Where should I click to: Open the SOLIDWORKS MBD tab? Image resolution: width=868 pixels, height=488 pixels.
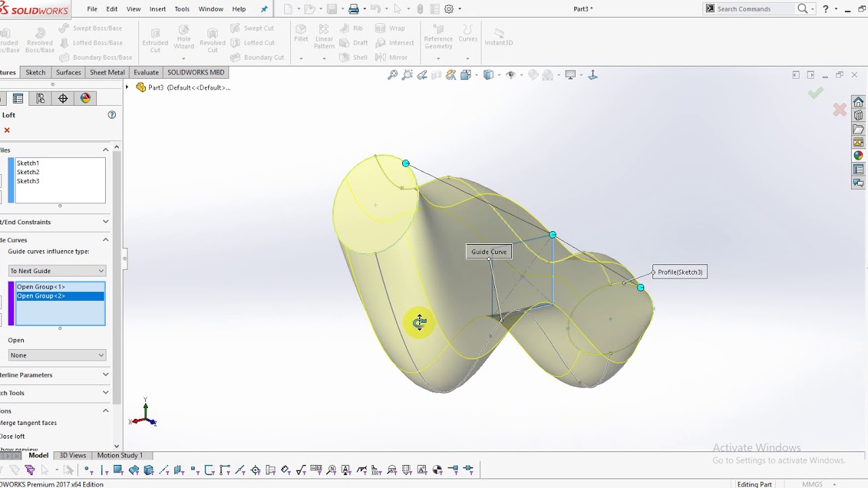pos(196,73)
